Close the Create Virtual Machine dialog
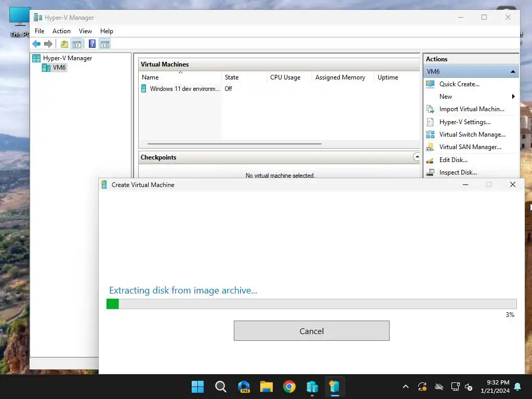Image resolution: width=532 pixels, height=399 pixels. point(513,184)
